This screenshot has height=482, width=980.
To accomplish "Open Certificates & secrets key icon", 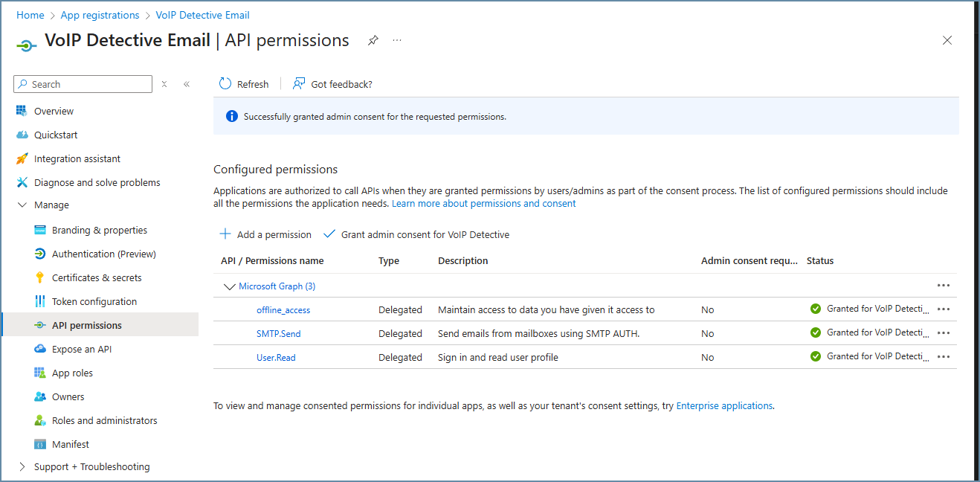I will [40, 277].
